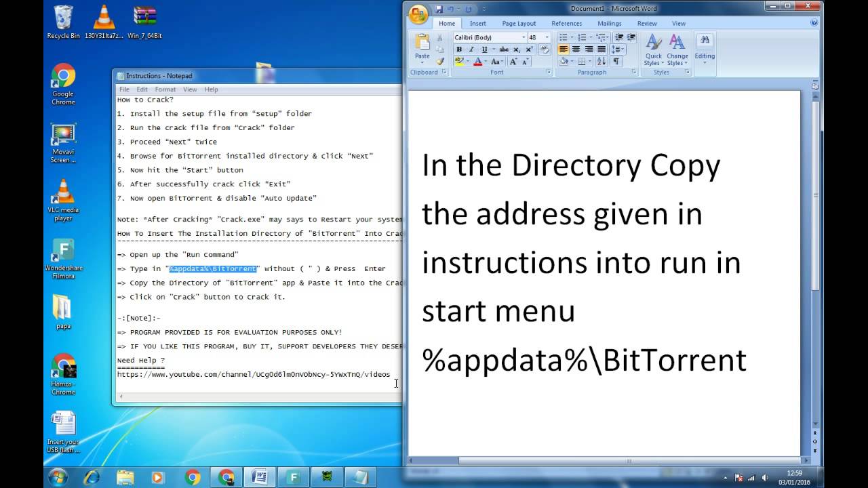This screenshot has height=488, width=868.
Task: Open the Paragraph dialog launcher
Action: pyautogui.click(x=634, y=72)
